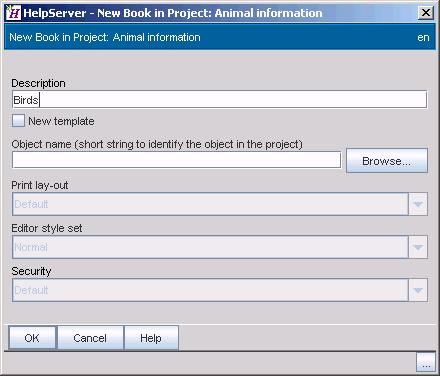Viewport: 440px width, 376px height.
Task: Click the ellipsis button in status bar
Action: (x=426, y=362)
